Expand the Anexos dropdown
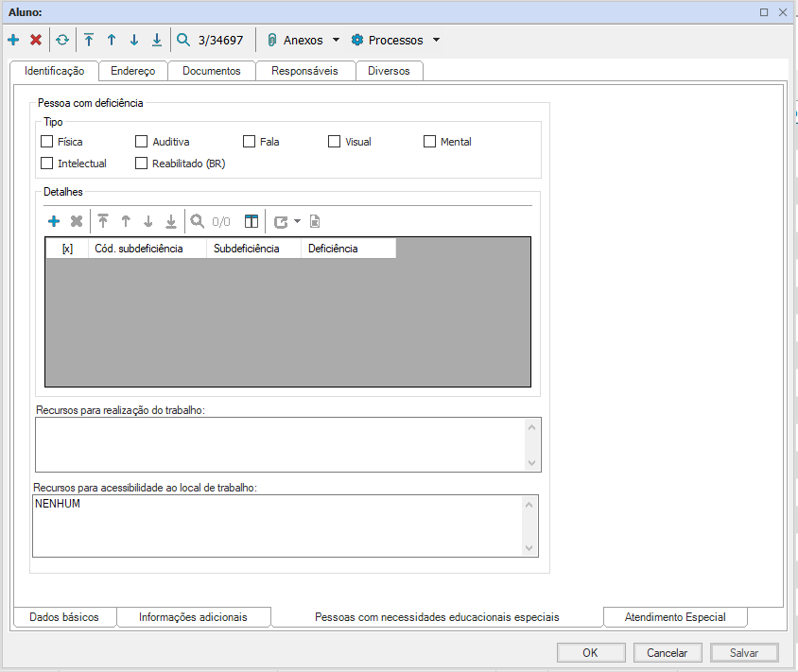Image resolution: width=798 pixels, height=672 pixels. tap(336, 41)
